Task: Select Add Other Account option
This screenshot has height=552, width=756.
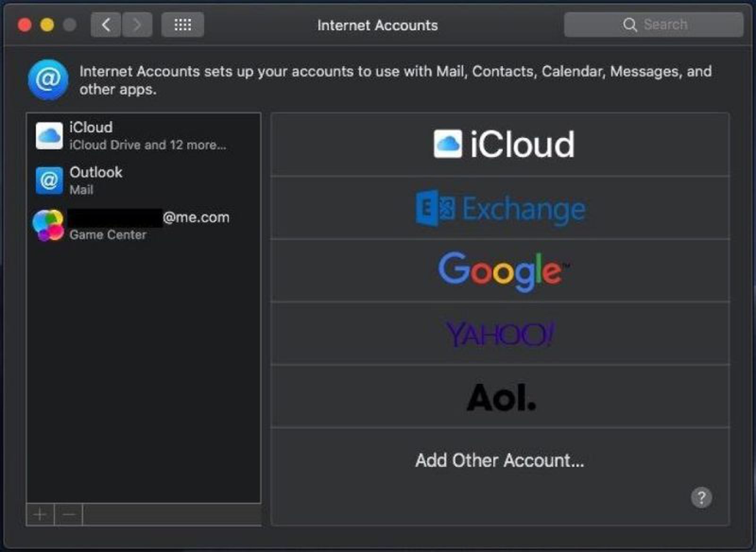Action: click(500, 460)
